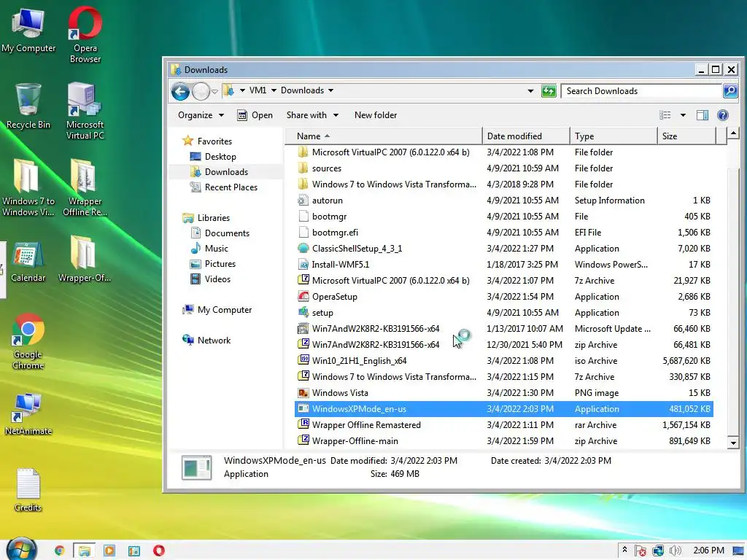Open Chrome from the taskbar
747x560 pixels.
(60, 551)
